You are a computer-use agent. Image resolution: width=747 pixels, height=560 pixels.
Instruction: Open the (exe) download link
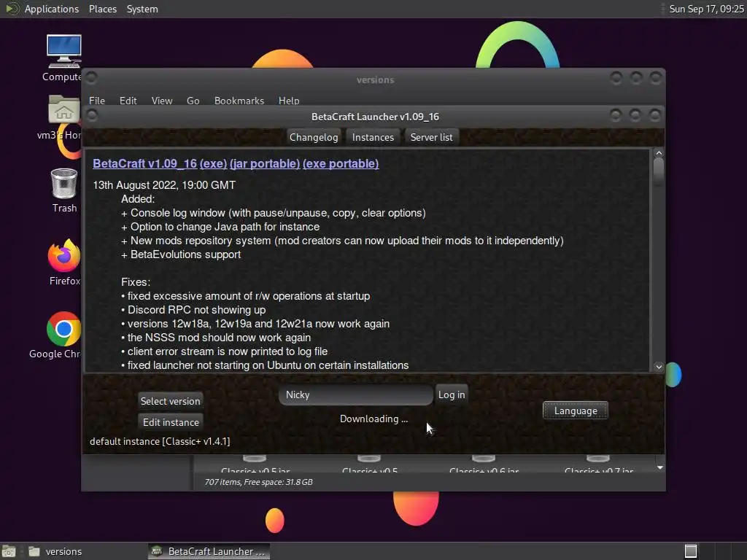213,163
